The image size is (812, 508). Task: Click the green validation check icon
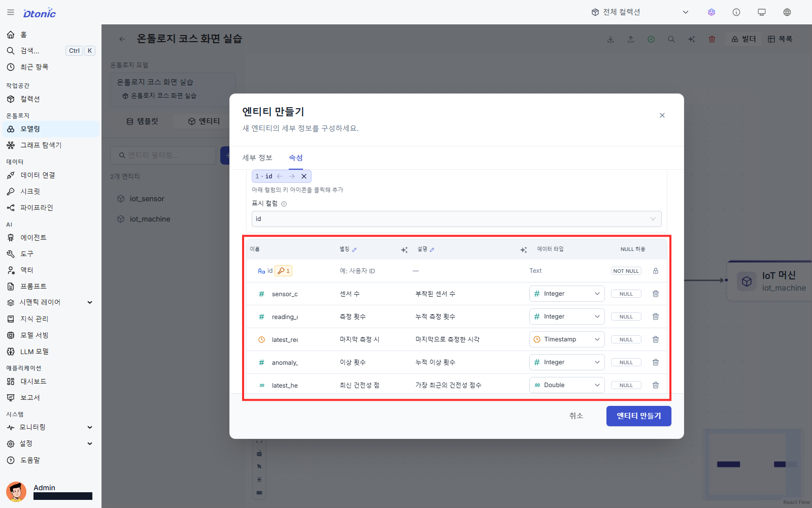(651, 39)
